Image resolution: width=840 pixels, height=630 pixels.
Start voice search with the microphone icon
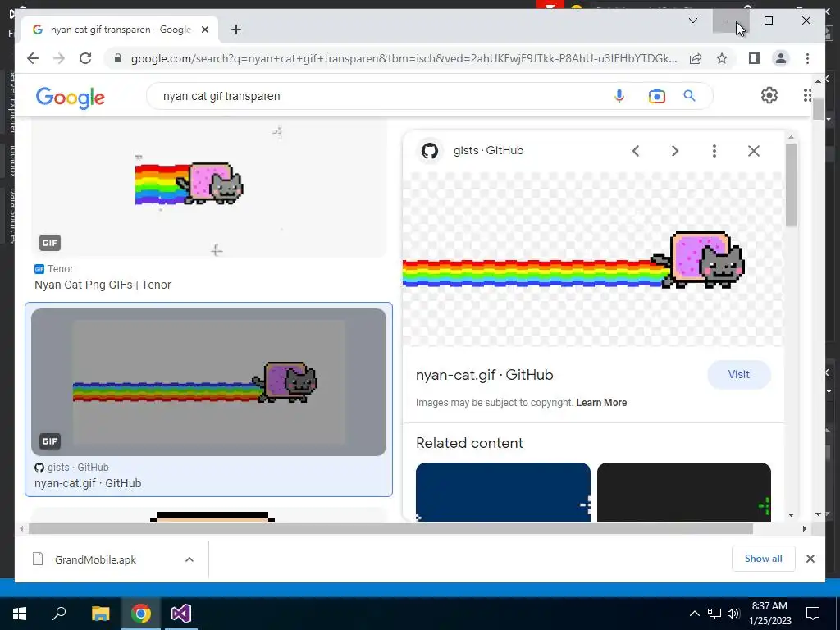click(619, 96)
